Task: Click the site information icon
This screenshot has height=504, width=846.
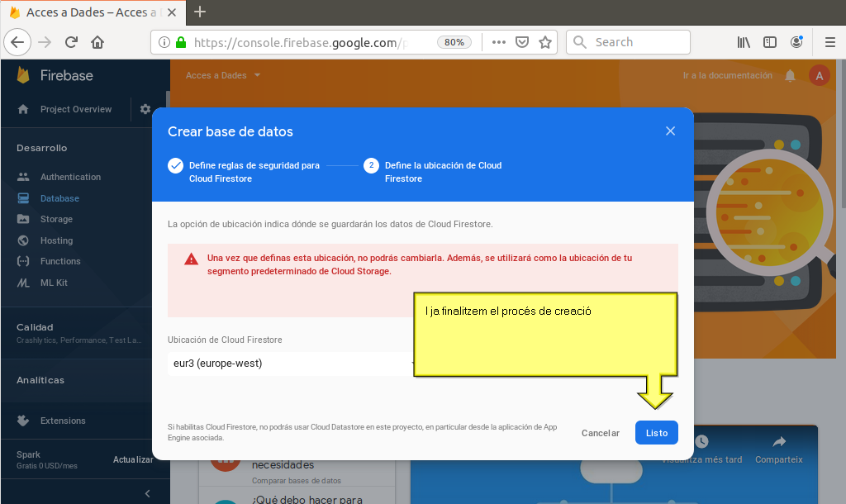Action: tap(164, 42)
